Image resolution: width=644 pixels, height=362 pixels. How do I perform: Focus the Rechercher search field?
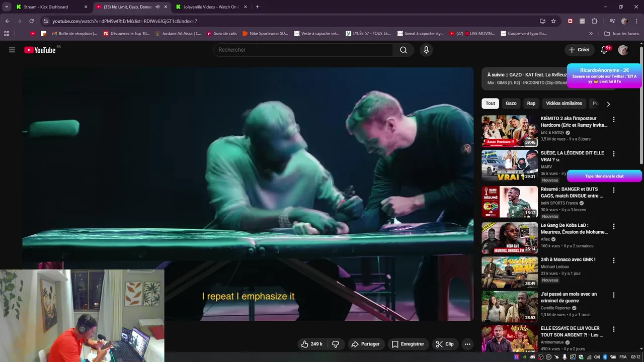click(x=303, y=50)
